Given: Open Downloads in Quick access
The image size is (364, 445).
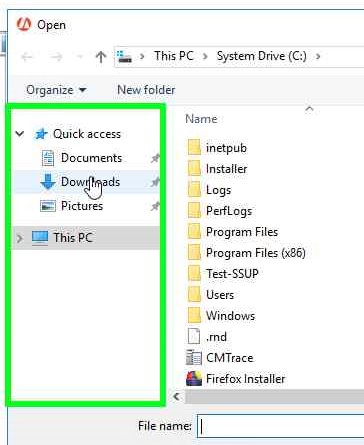Looking at the screenshot, I should coord(90,182).
